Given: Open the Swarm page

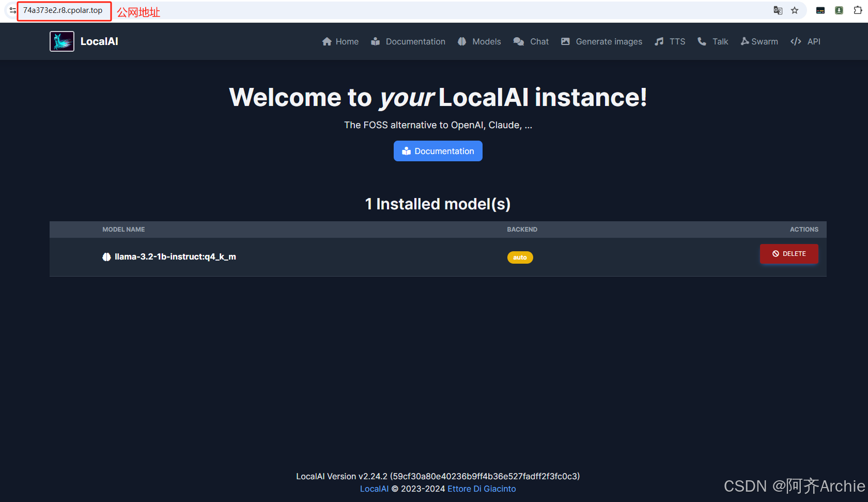Looking at the screenshot, I should pos(760,41).
